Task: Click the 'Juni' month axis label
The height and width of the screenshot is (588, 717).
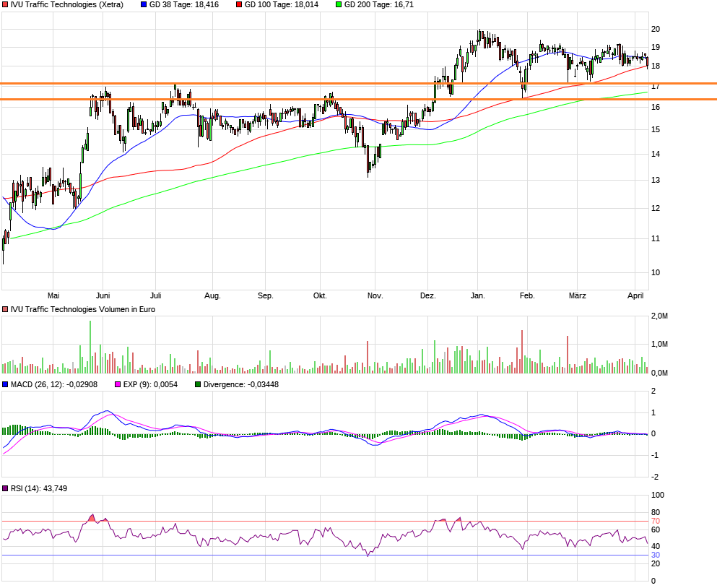Action: tap(103, 295)
